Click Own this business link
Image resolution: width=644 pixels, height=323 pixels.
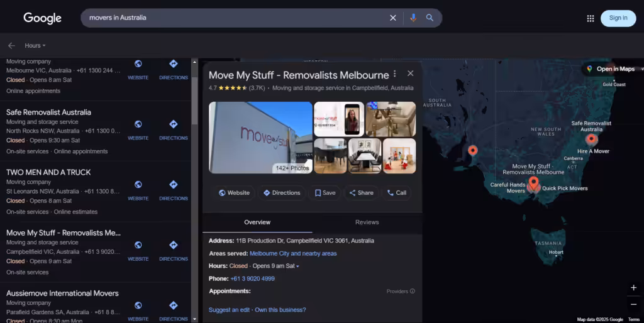point(280,310)
